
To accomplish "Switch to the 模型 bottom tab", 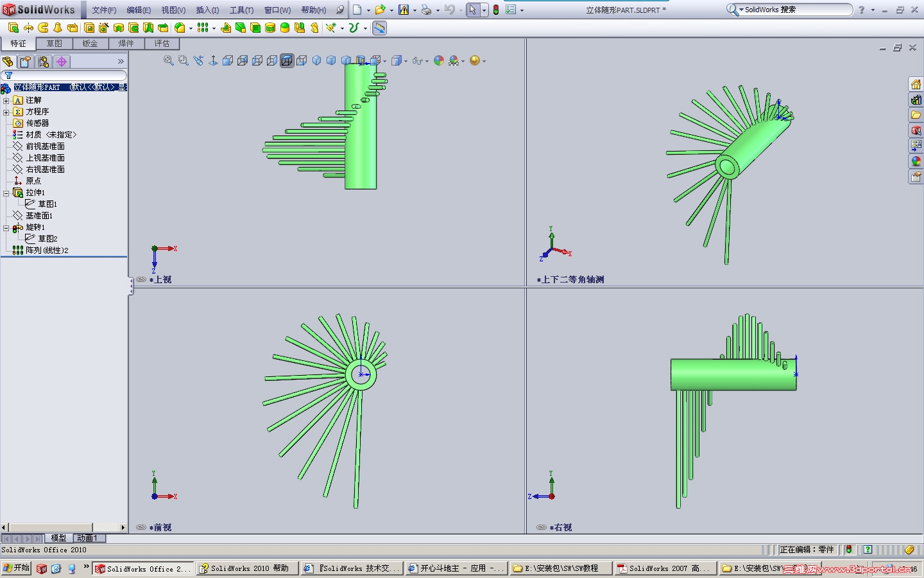I will coord(58,538).
